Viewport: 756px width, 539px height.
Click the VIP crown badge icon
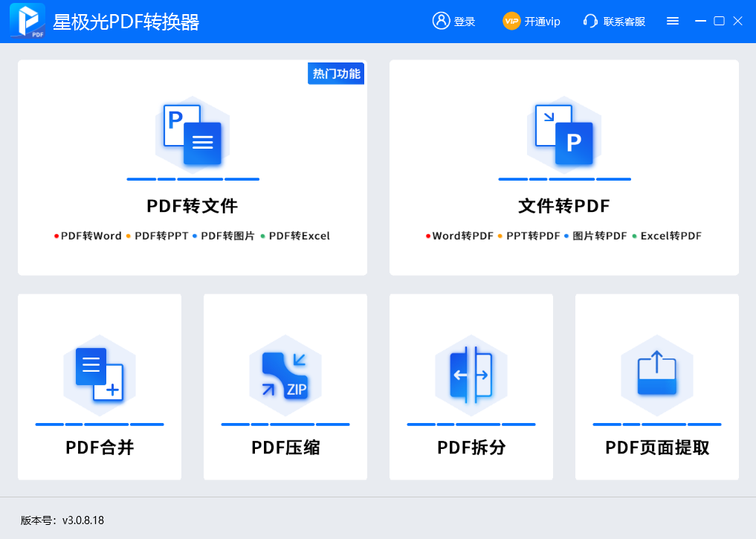511,21
